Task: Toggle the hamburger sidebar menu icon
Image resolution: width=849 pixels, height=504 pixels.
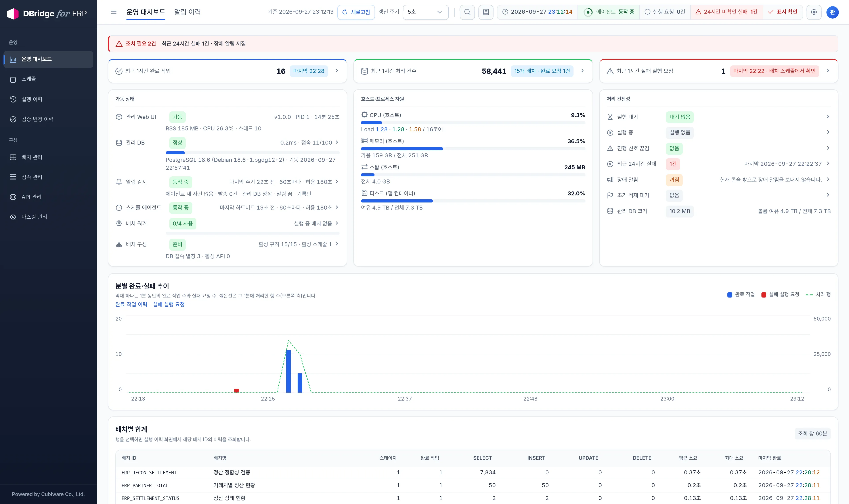Action: pyautogui.click(x=114, y=12)
